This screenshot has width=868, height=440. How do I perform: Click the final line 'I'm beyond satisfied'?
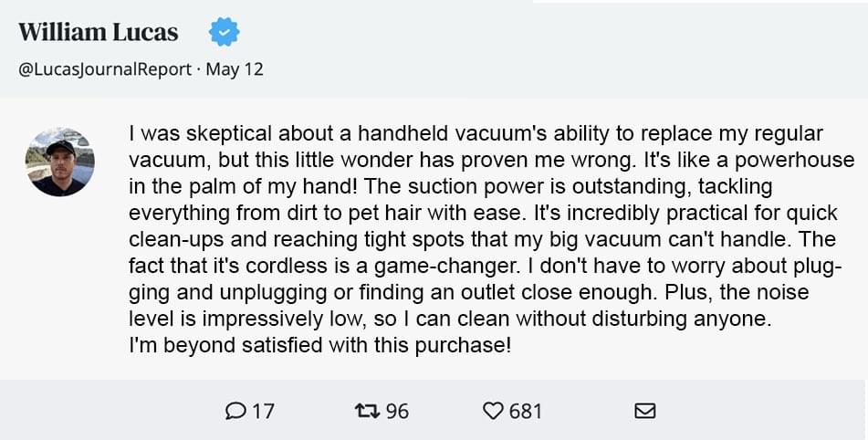319,345
